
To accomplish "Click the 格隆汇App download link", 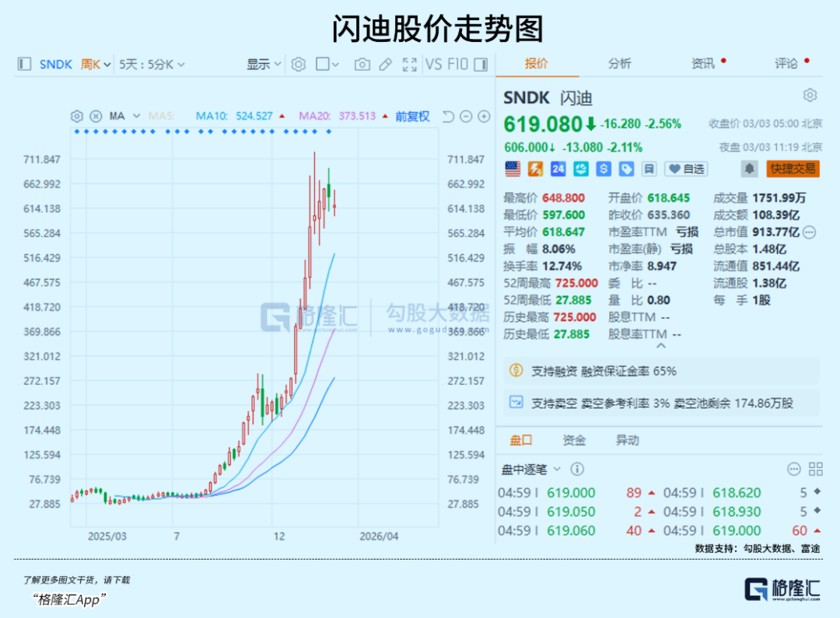I will [68, 599].
